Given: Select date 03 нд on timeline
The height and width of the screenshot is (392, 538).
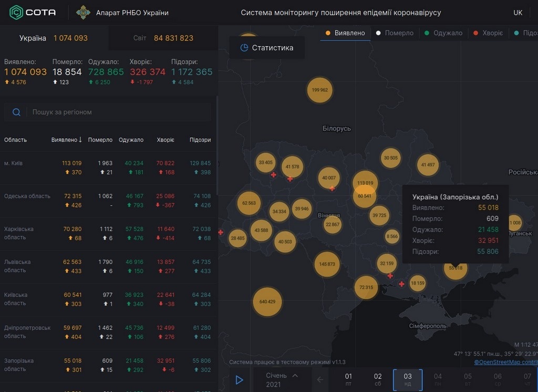Looking at the screenshot, I should [408, 379].
